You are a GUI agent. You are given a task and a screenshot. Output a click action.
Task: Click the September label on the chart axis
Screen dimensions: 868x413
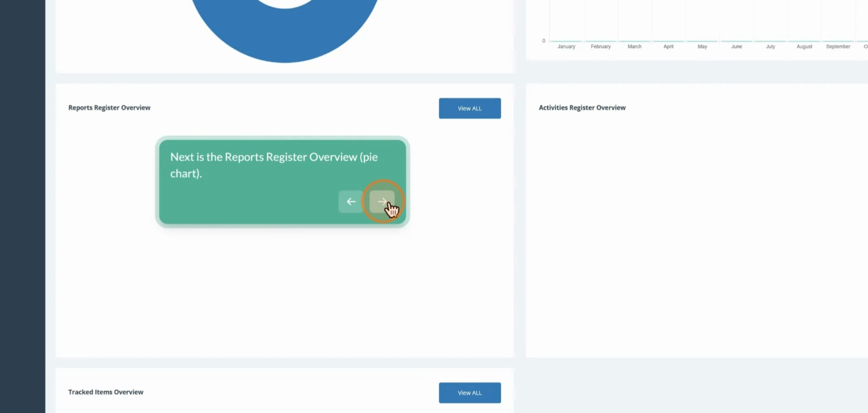[838, 46]
